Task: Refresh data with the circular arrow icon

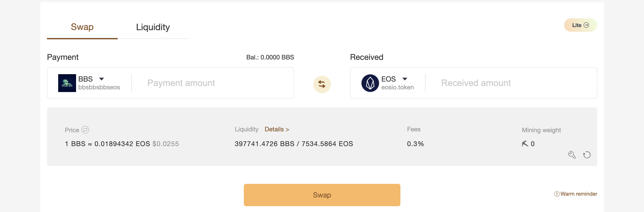Action: point(587,155)
